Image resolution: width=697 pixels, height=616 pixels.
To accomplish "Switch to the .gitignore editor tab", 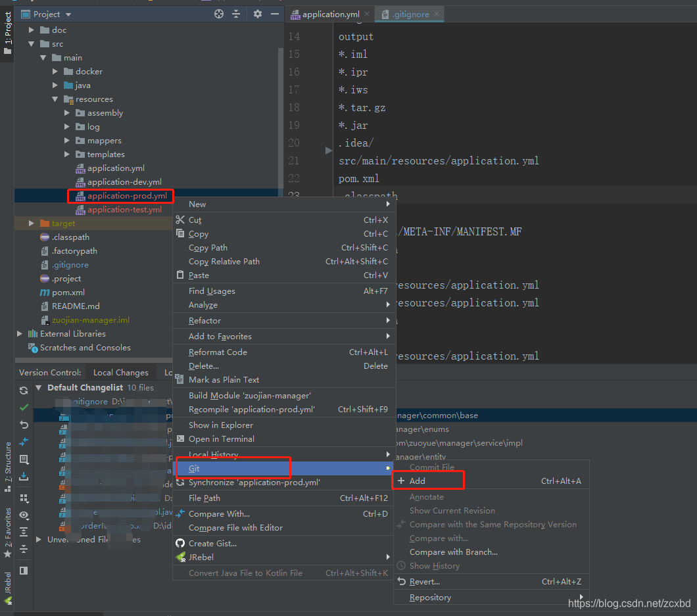I will coord(411,14).
